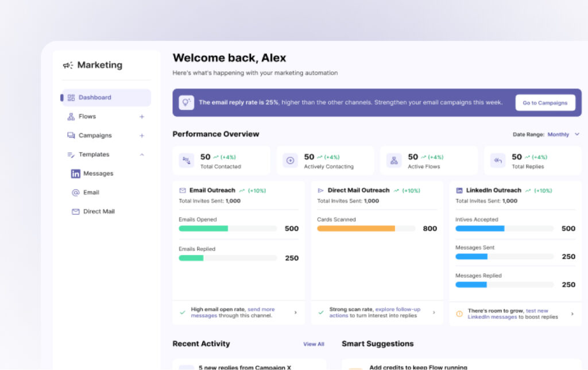Click the Total Contacted icon
The height and width of the screenshot is (370, 588).
(186, 160)
